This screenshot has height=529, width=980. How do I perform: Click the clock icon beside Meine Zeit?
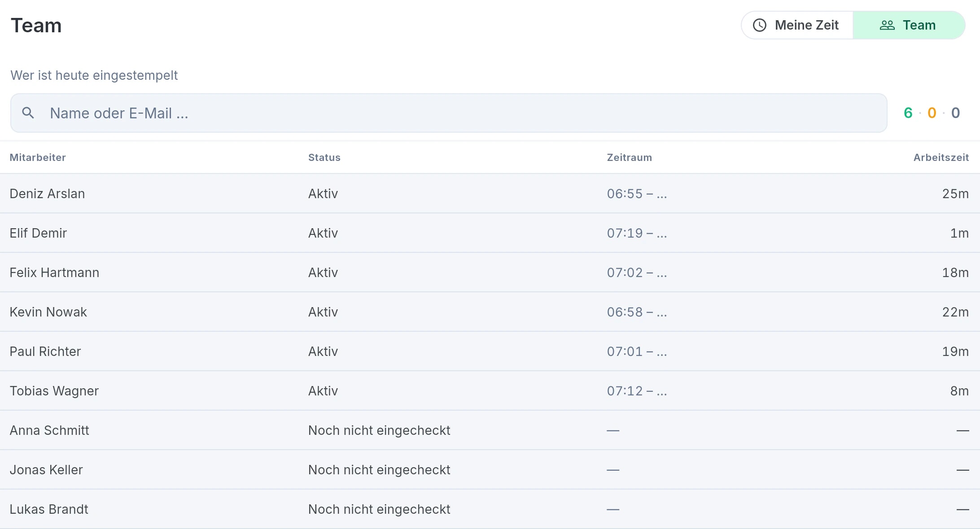point(760,25)
